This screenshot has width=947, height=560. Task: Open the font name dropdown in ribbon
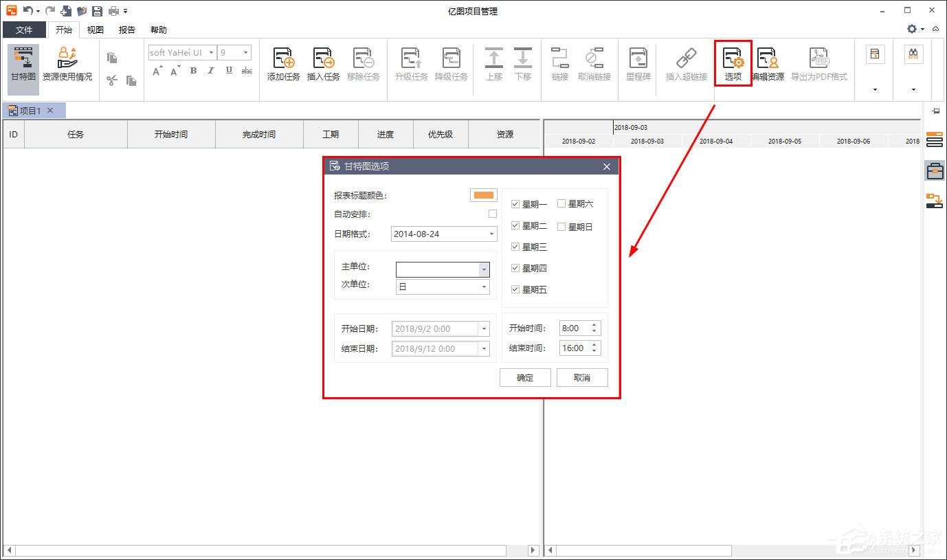212,53
